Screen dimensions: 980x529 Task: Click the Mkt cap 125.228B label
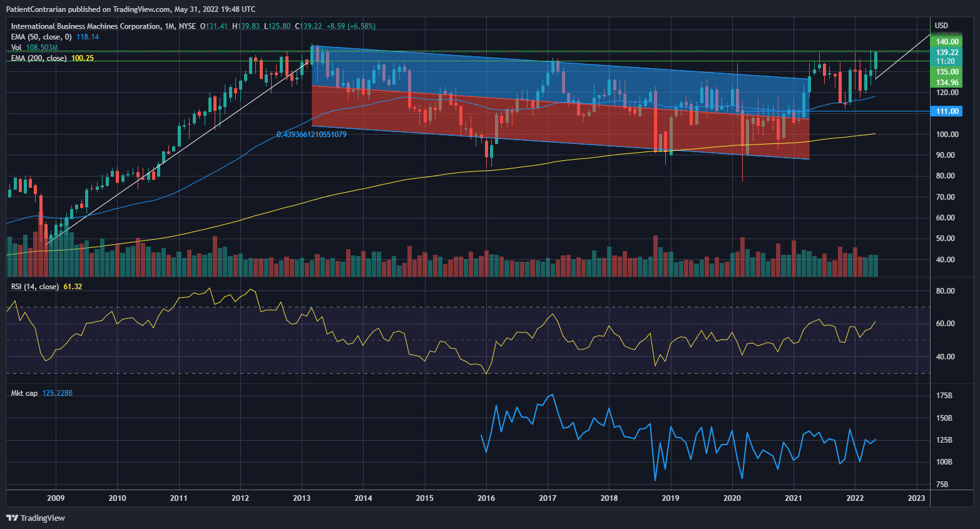42,393
